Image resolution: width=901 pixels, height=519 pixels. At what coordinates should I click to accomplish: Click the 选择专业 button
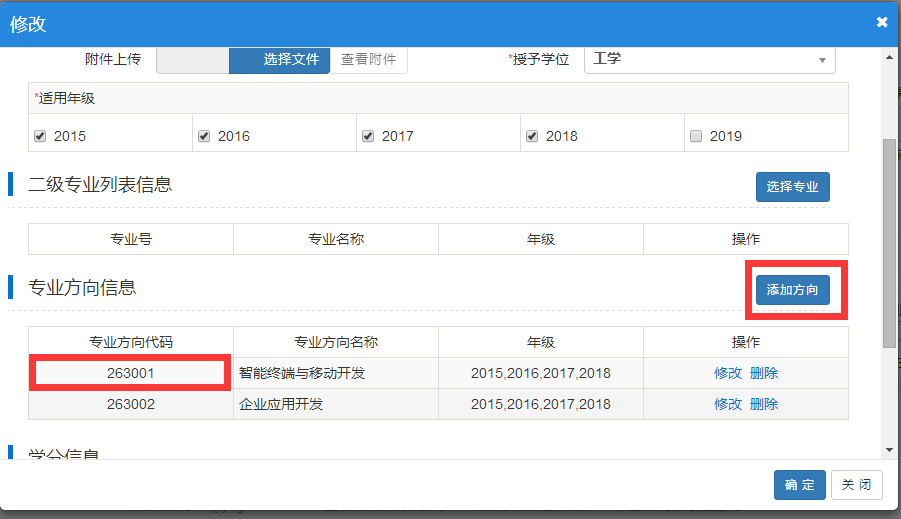point(792,187)
